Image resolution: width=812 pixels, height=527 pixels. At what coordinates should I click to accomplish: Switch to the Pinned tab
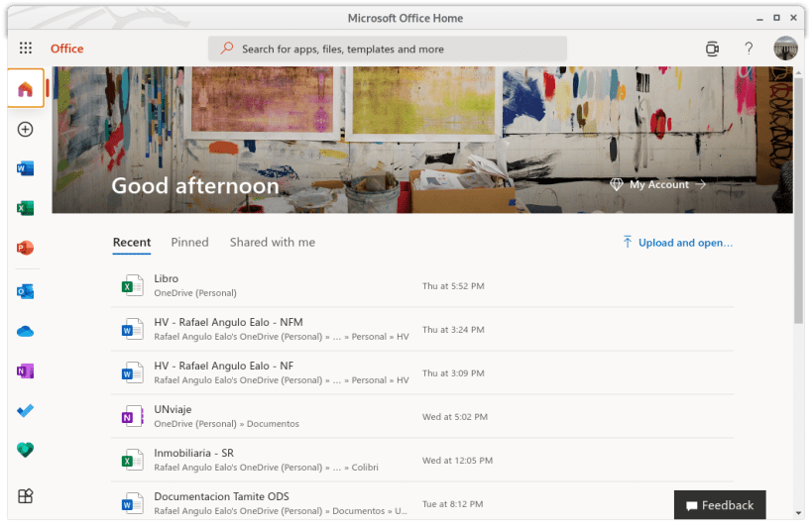189,243
